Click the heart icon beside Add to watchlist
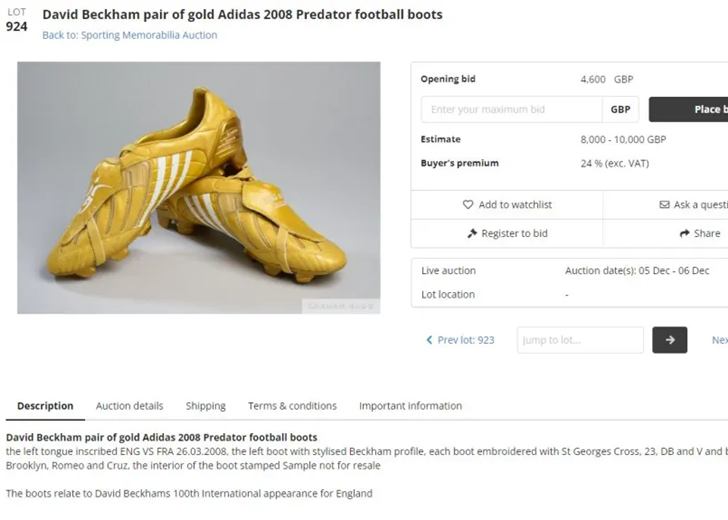 pyautogui.click(x=468, y=204)
